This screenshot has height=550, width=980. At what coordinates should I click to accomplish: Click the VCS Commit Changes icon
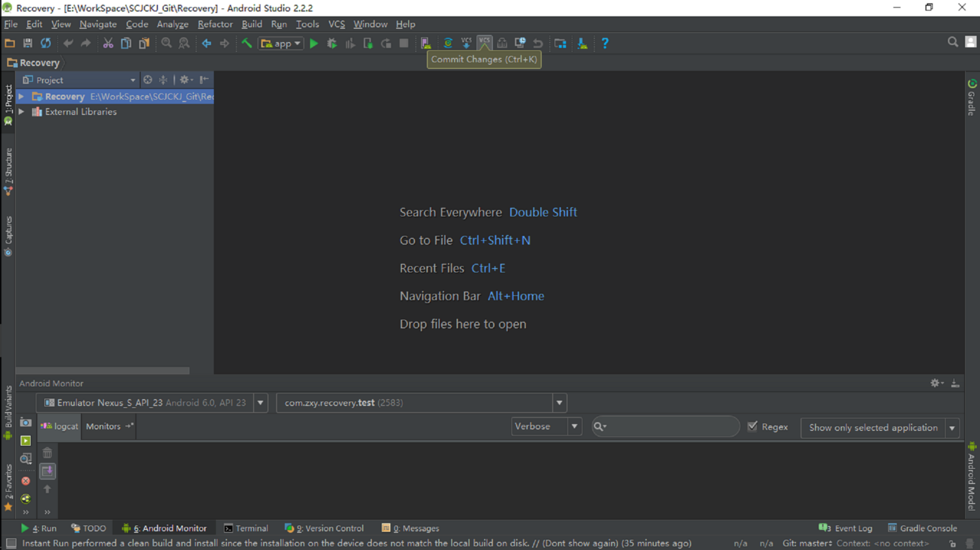(484, 43)
